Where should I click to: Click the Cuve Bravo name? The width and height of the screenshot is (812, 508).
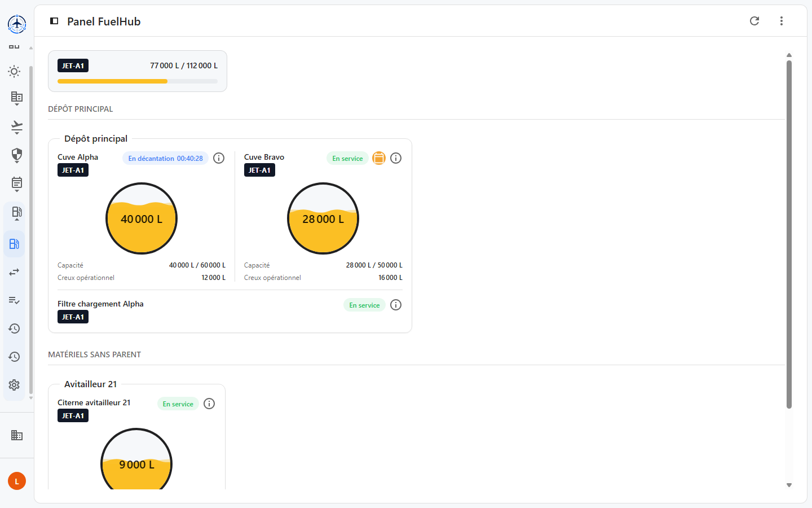click(264, 157)
